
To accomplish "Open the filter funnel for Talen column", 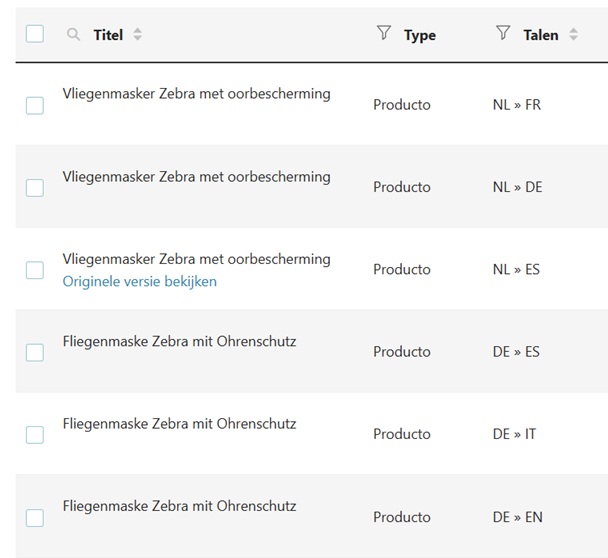I will (x=503, y=33).
